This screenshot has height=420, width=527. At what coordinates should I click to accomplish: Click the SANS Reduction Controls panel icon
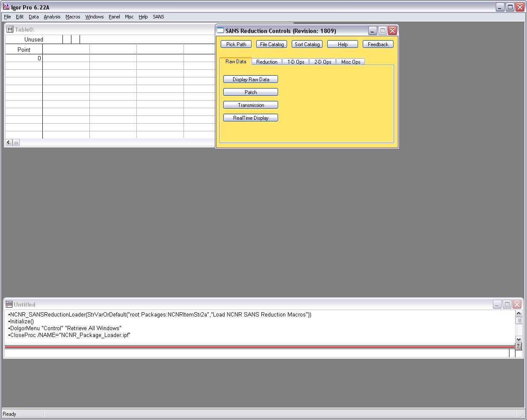[x=221, y=31]
